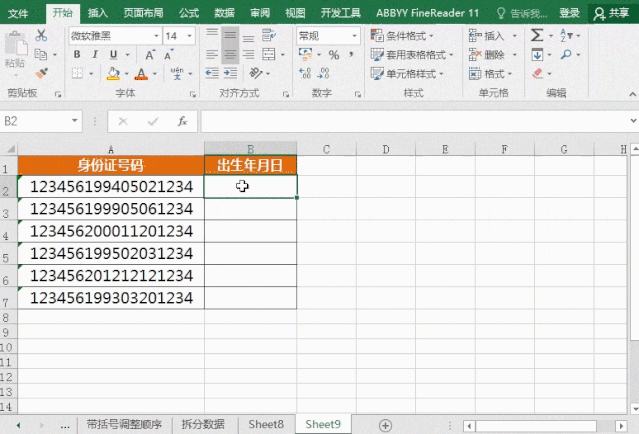Click the horizontal scrollbar right arrow

click(x=621, y=426)
